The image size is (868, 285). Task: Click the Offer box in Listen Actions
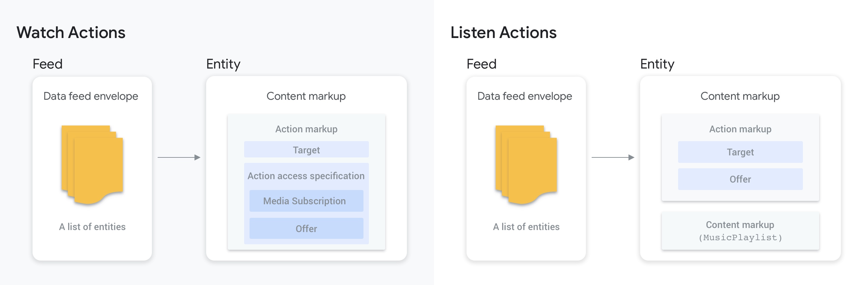pyautogui.click(x=740, y=179)
